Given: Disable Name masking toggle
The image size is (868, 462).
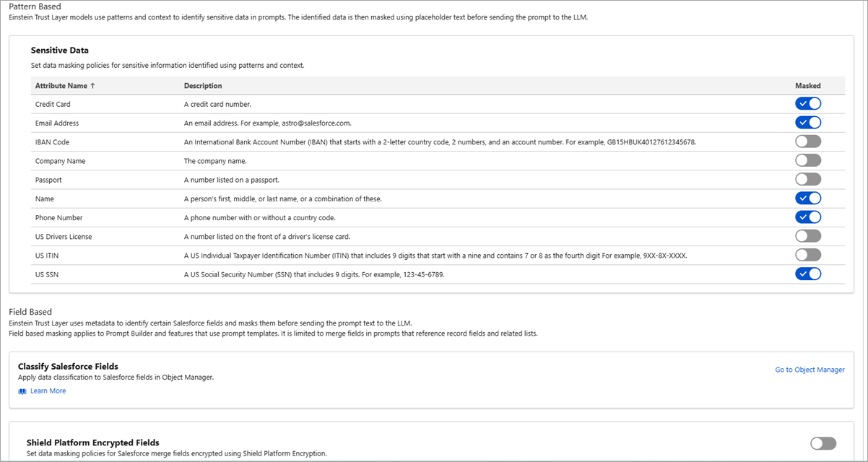Looking at the screenshot, I should [x=808, y=198].
